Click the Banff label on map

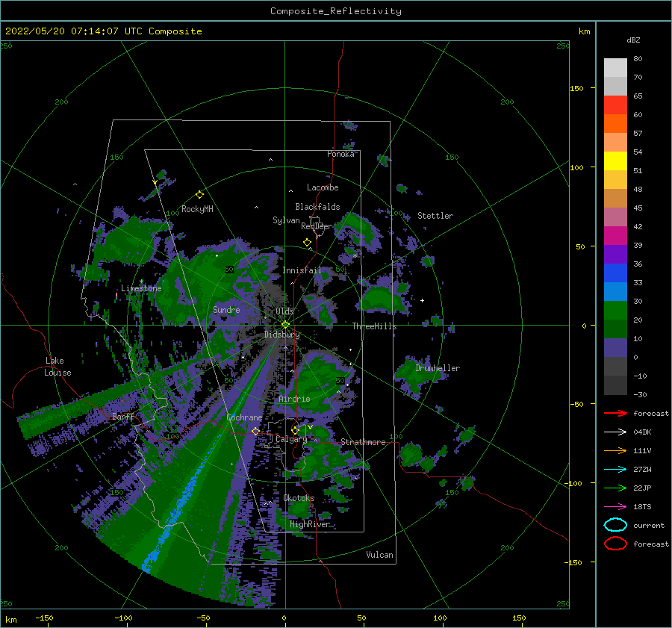[123, 416]
